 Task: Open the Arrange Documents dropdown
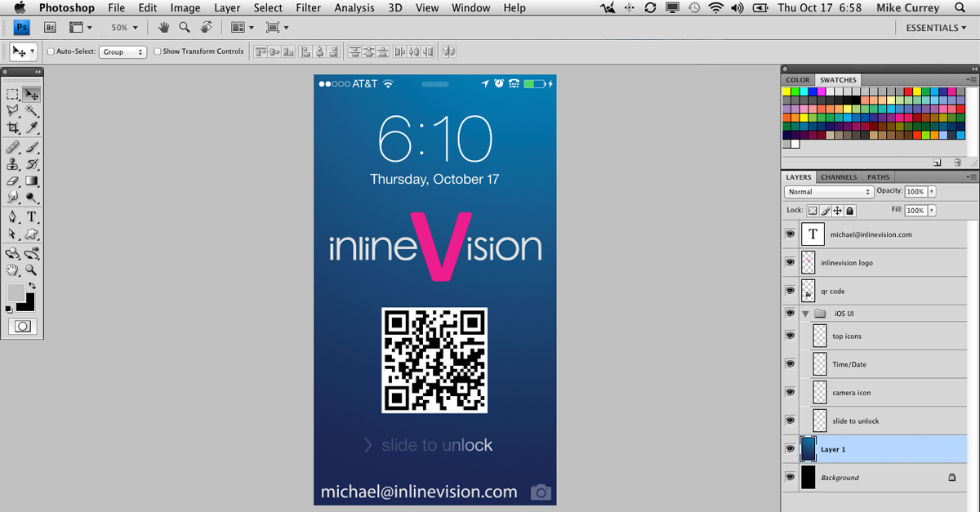coord(243,28)
